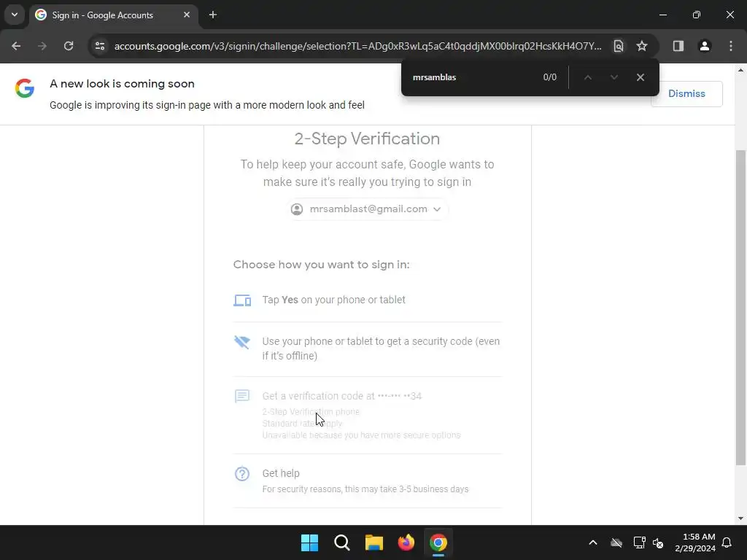Open the Windows Start menu
This screenshot has height=560, width=747.
(309, 542)
